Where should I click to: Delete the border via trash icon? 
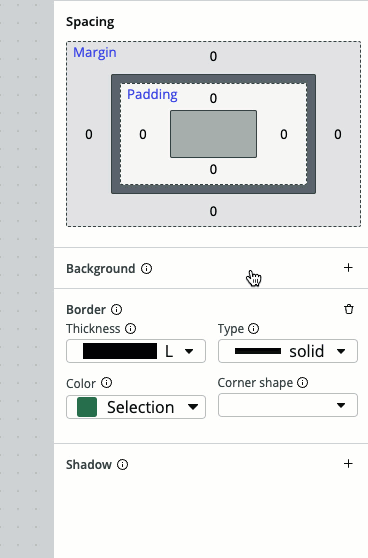coord(349,309)
